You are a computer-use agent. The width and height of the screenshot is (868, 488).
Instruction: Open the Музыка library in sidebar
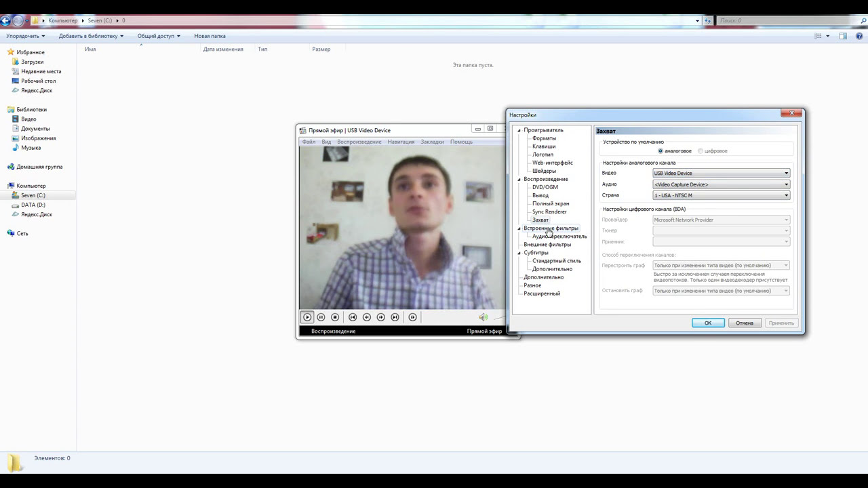pos(31,147)
